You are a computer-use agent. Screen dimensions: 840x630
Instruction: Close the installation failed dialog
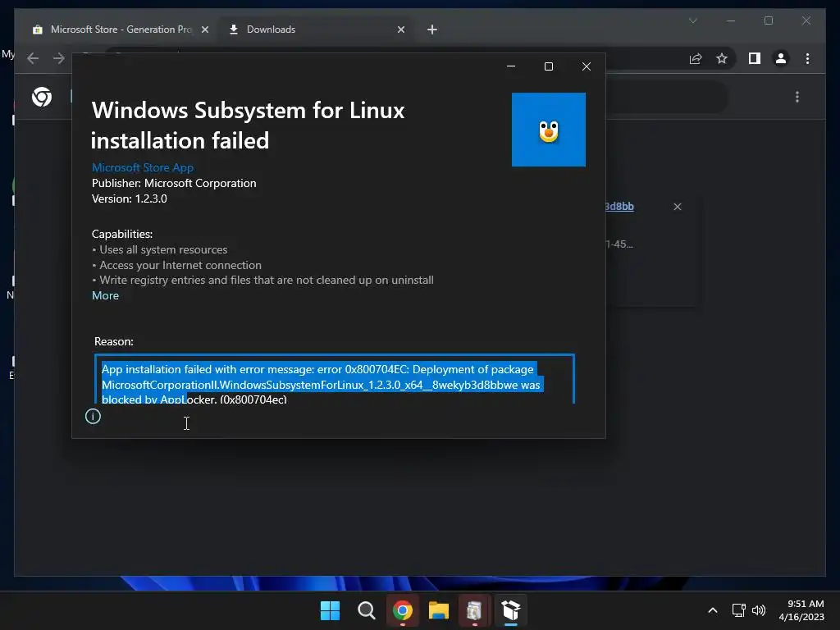point(587,66)
